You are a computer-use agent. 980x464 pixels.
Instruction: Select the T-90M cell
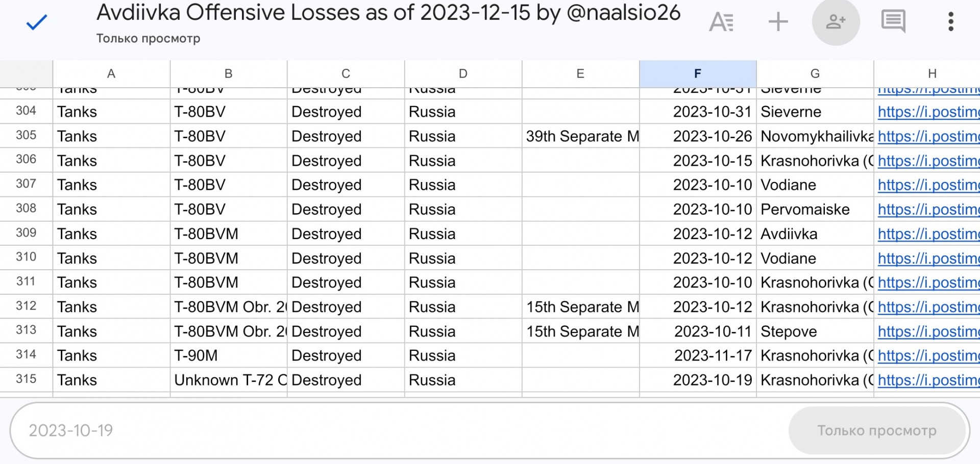click(229, 355)
